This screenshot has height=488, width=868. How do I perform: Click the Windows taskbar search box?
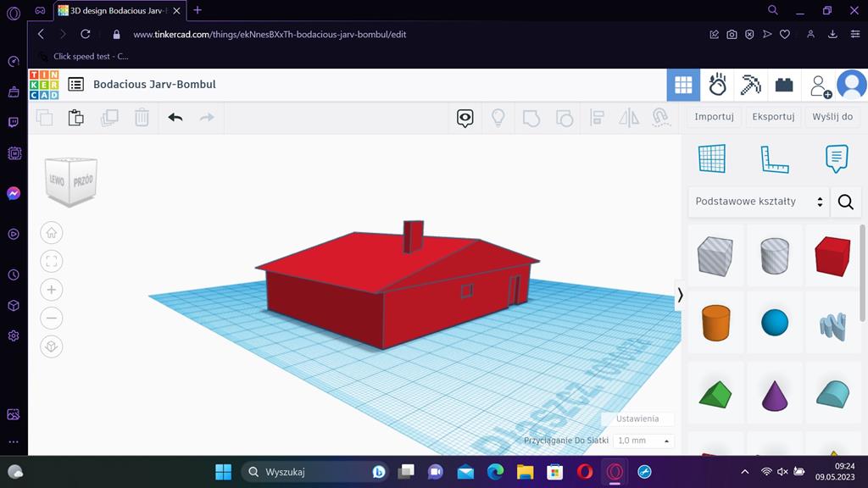coord(305,472)
